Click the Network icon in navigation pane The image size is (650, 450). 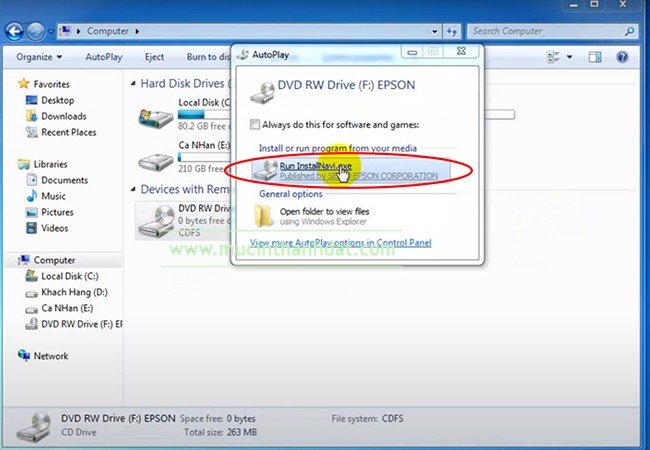pyautogui.click(x=24, y=356)
